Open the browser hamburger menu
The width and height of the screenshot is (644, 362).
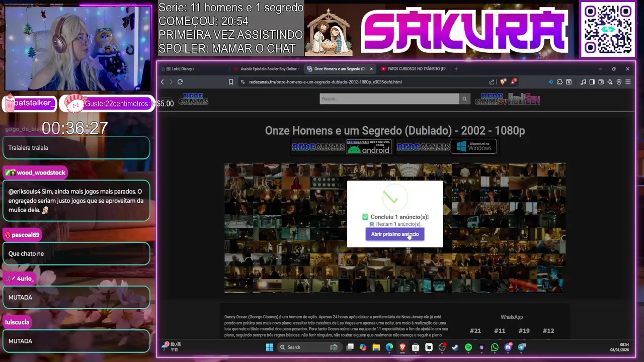click(628, 82)
